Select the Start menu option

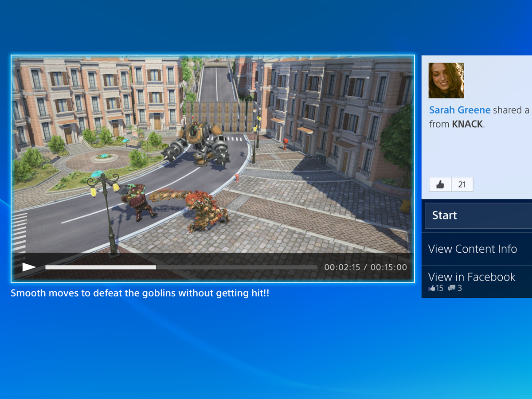478,215
